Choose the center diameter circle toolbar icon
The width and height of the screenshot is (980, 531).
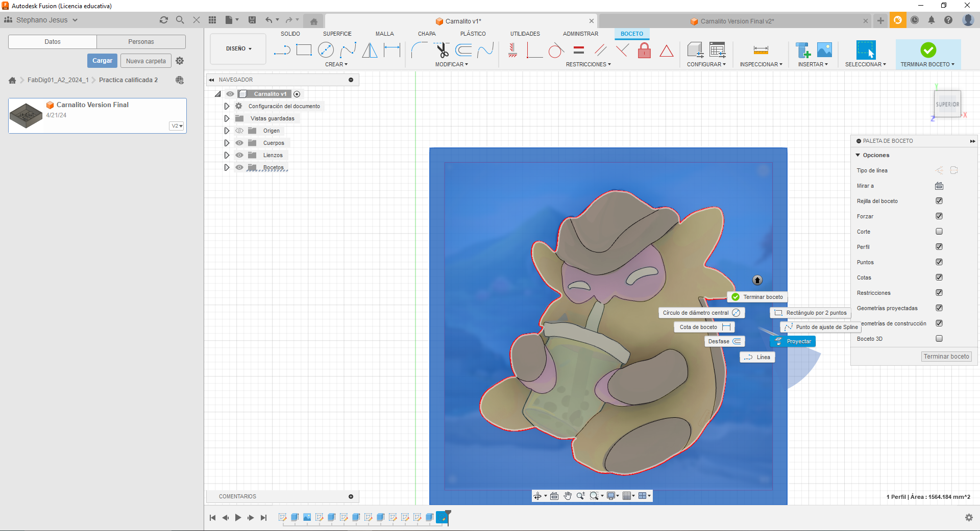(326, 50)
